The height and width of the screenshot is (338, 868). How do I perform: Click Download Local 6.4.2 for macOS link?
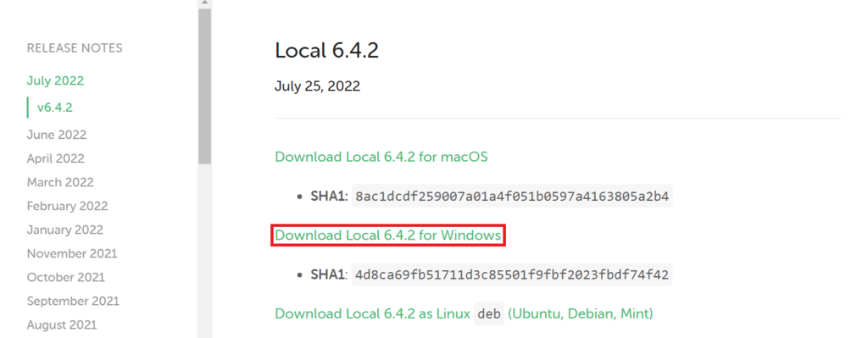pos(381,157)
